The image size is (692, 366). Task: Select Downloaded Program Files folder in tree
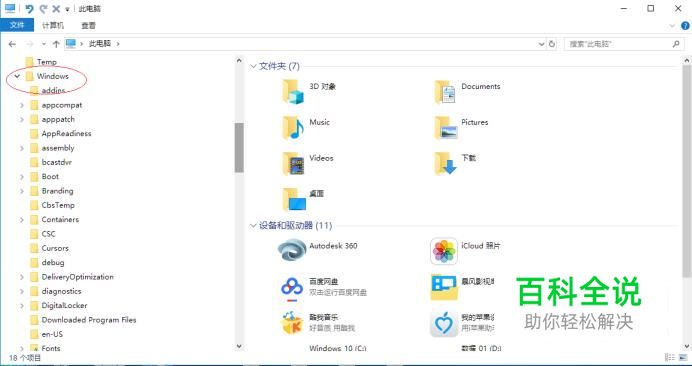tap(89, 320)
